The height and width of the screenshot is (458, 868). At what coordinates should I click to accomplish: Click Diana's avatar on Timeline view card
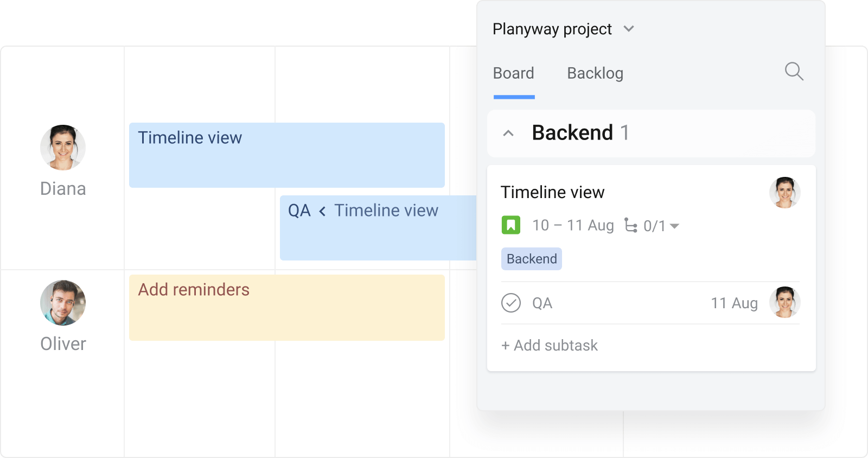coord(784,193)
